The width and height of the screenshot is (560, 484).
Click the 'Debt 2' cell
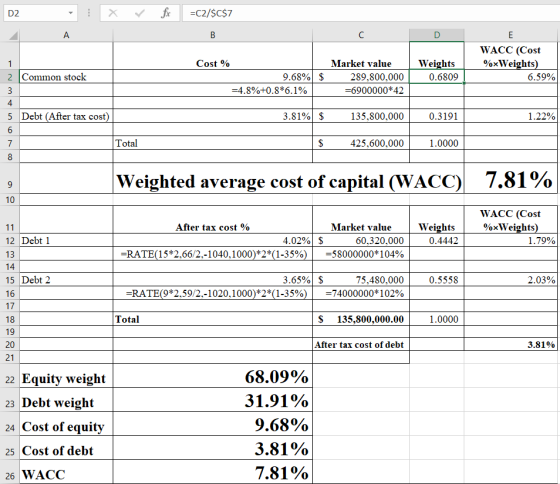pos(66,280)
